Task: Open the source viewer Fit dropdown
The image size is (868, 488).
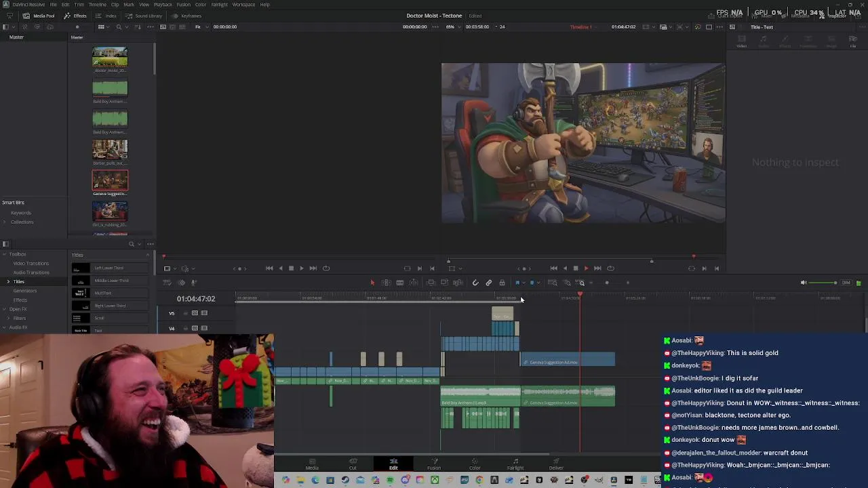Action: tap(201, 26)
